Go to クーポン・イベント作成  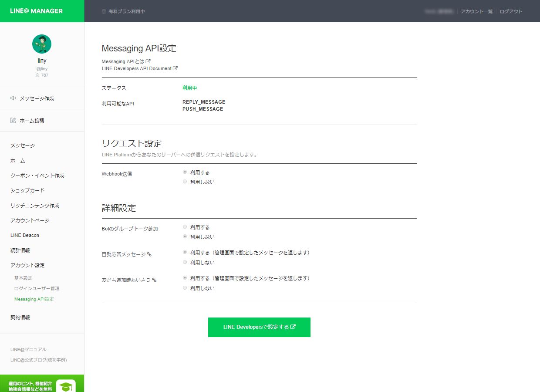pyautogui.click(x=37, y=176)
